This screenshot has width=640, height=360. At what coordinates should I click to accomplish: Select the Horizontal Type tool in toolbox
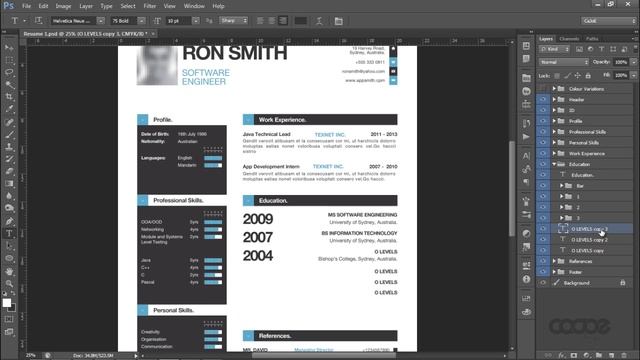(9, 233)
